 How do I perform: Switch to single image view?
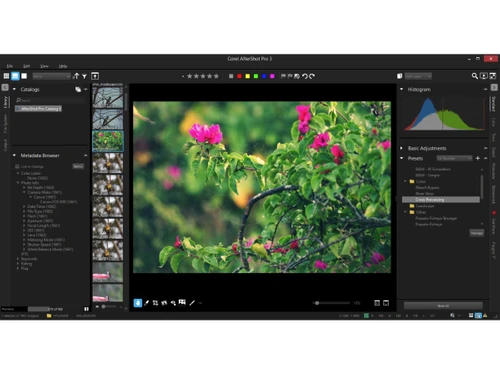coord(24,76)
